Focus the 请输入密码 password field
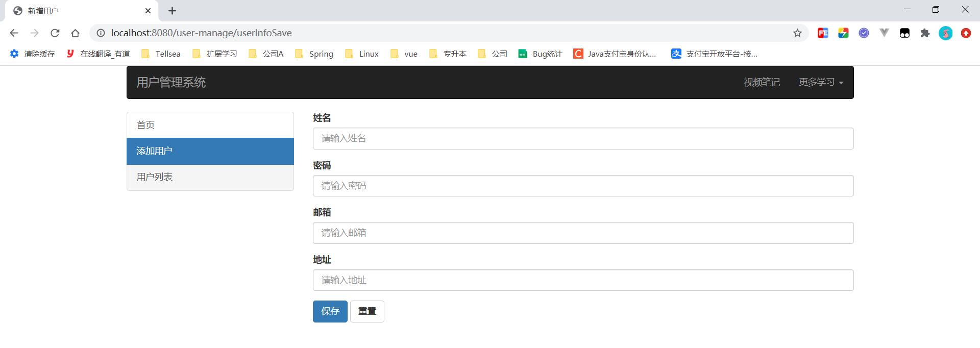Viewport: 980px width, 348px height. pos(583,186)
